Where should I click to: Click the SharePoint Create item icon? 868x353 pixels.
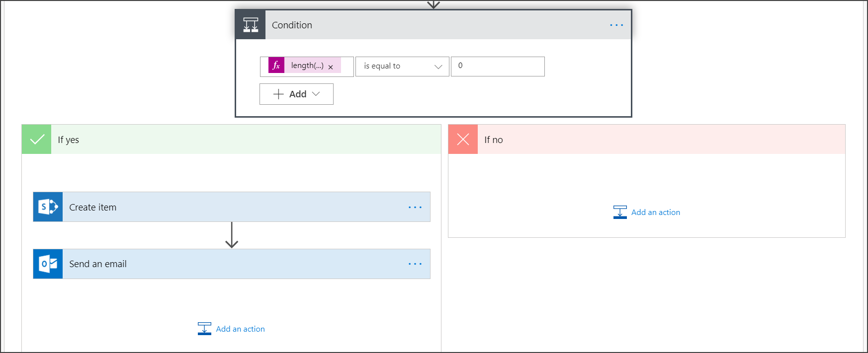[x=48, y=207]
